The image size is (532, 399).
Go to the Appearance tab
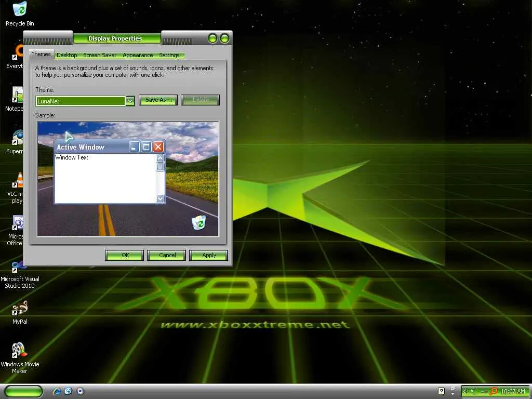(138, 55)
